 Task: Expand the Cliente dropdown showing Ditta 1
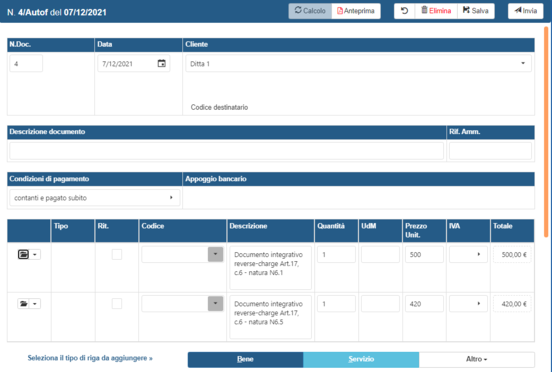click(x=358, y=63)
